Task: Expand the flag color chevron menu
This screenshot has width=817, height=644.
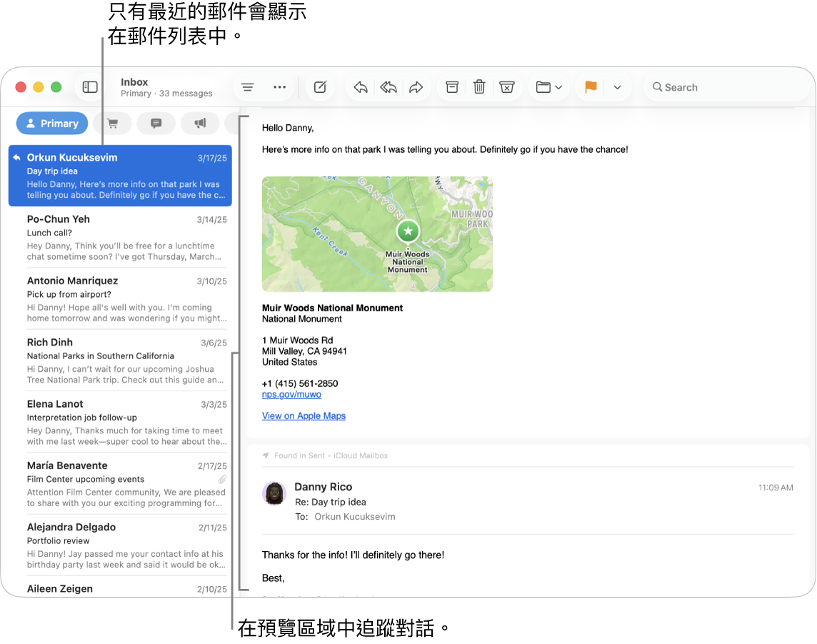Action: [618, 87]
